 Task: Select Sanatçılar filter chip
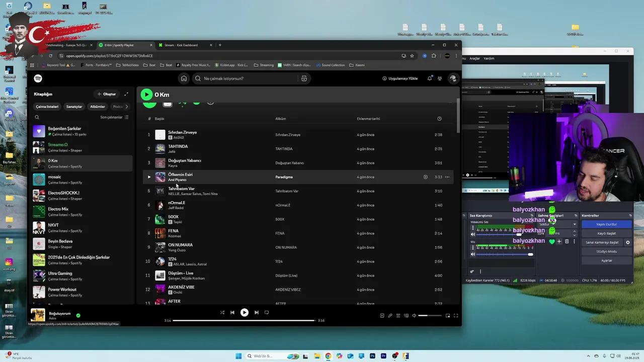click(x=74, y=107)
